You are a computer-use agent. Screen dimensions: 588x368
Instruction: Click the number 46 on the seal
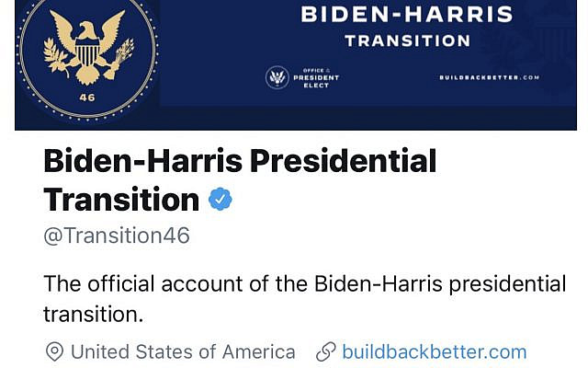[x=87, y=98]
